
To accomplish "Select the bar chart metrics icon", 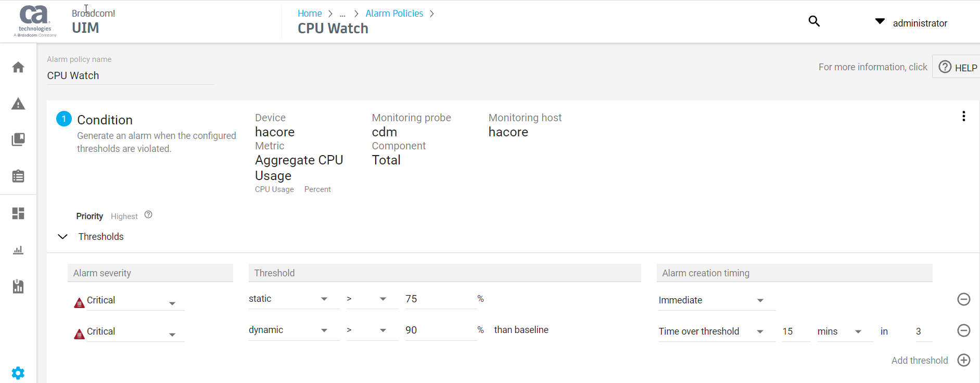I will pyautogui.click(x=18, y=250).
